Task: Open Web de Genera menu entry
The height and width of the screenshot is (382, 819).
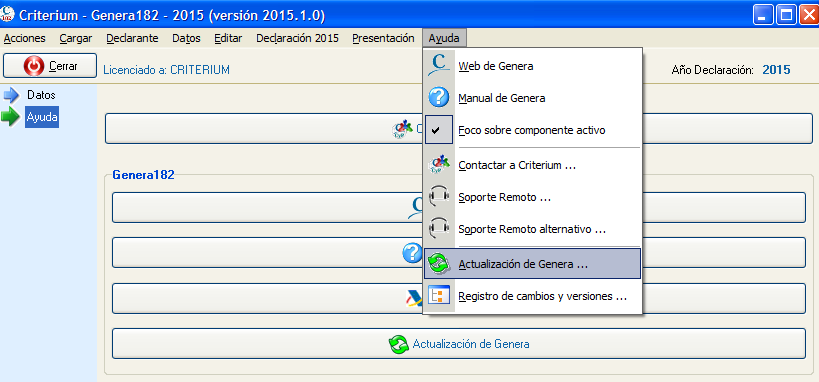Action: (x=532, y=66)
